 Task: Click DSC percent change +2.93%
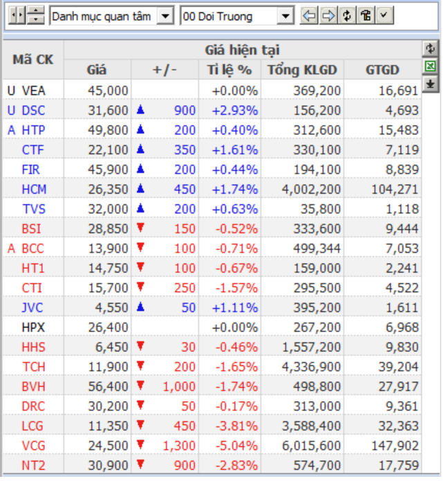coord(235,111)
